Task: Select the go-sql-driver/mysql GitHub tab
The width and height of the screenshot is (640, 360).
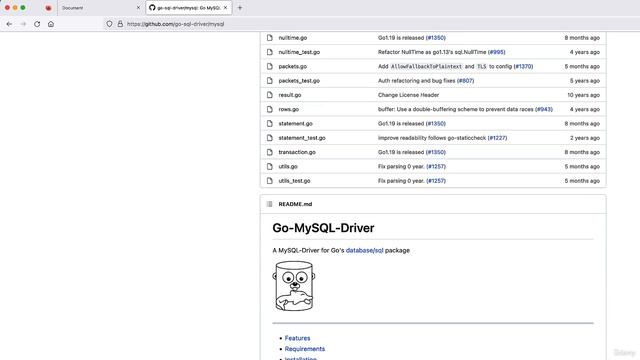Action: (x=189, y=8)
